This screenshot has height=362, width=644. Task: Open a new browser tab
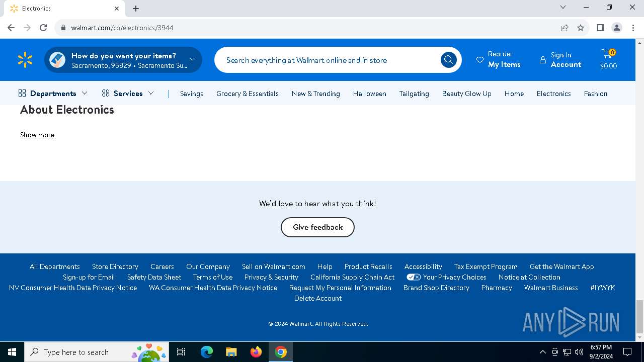pos(136,9)
